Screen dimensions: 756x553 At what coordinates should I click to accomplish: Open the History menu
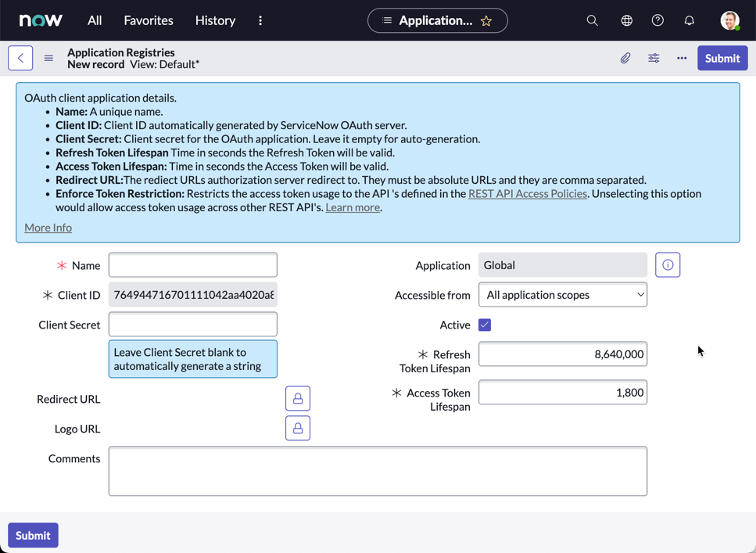pos(215,20)
